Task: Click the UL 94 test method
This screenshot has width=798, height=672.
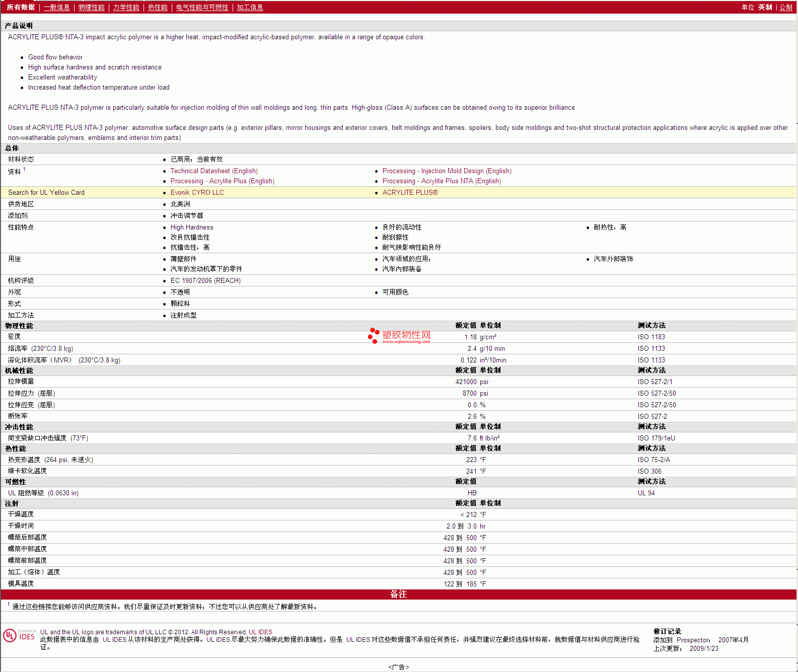Action: coord(646,493)
